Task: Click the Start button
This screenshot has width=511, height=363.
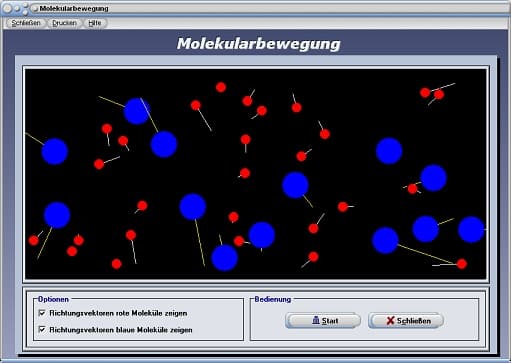Action: pyautogui.click(x=323, y=321)
